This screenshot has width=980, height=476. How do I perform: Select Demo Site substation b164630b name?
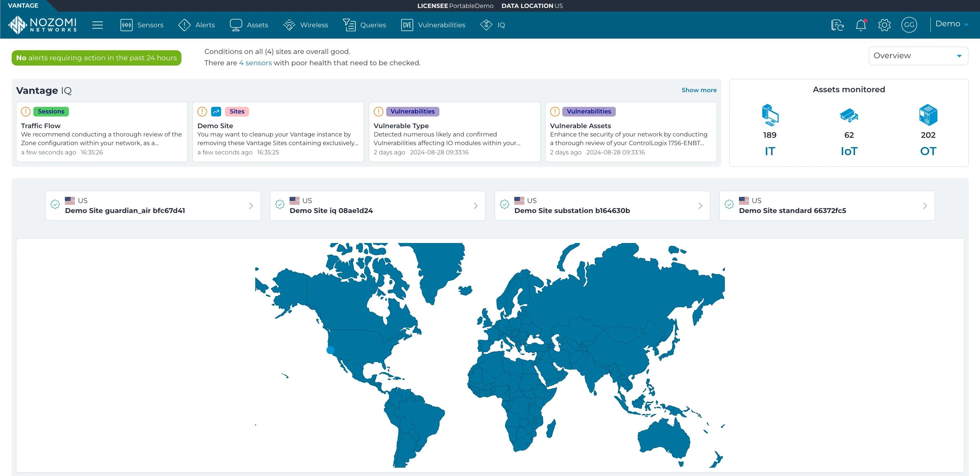point(572,211)
